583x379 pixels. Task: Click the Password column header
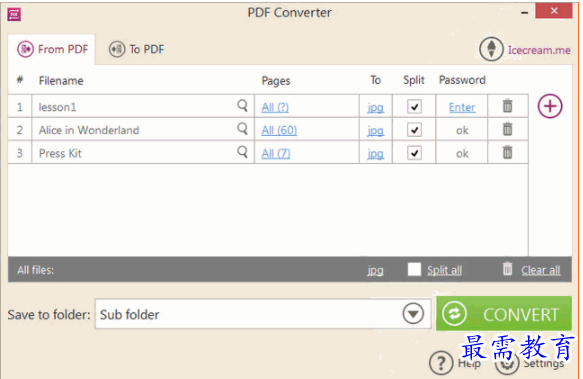click(x=462, y=80)
